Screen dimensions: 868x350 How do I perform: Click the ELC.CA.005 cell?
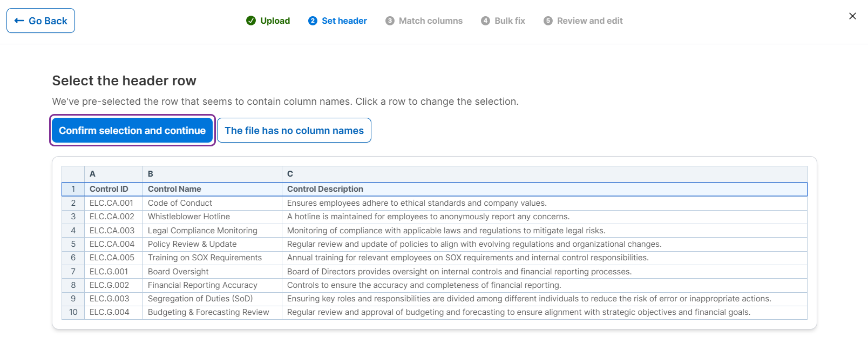pos(114,258)
